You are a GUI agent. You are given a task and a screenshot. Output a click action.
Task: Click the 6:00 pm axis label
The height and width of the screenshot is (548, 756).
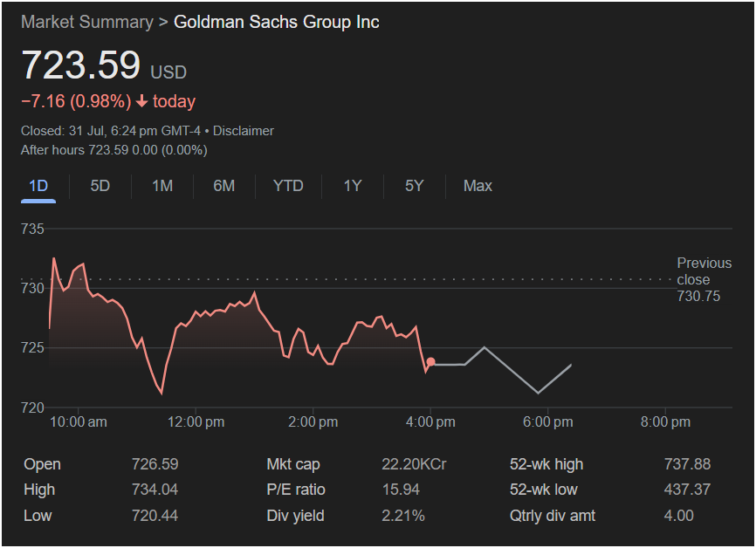(548, 422)
